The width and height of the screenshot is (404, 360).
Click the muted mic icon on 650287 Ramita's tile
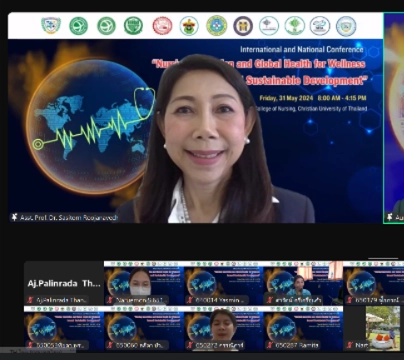tap(270, 345)
